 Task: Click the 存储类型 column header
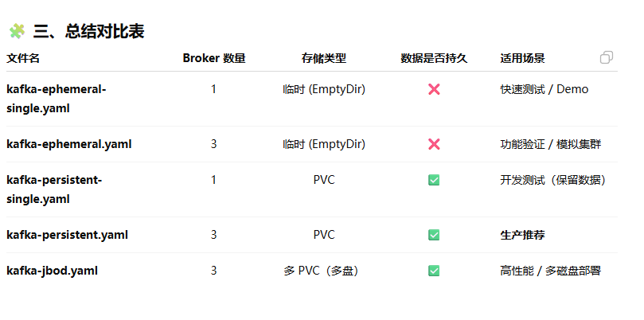tap(324, 58)
